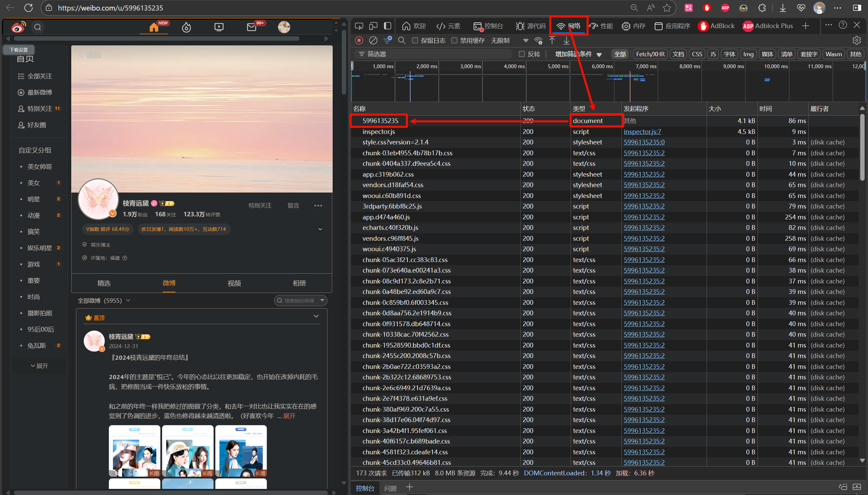
Task: Click the stop recording network log icon
Action: [x=359, y=40]
